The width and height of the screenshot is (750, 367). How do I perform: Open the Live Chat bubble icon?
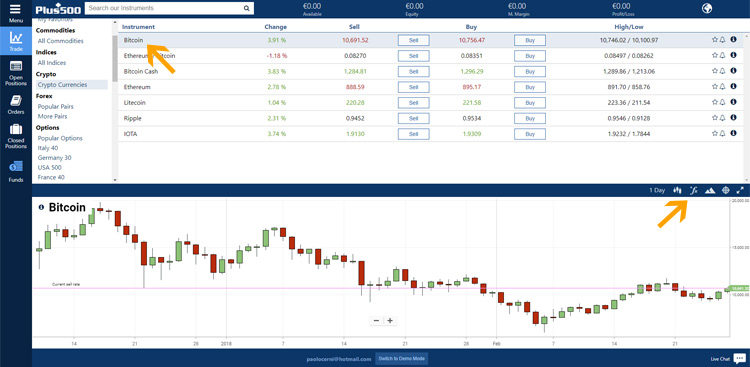tap(739, 358)
